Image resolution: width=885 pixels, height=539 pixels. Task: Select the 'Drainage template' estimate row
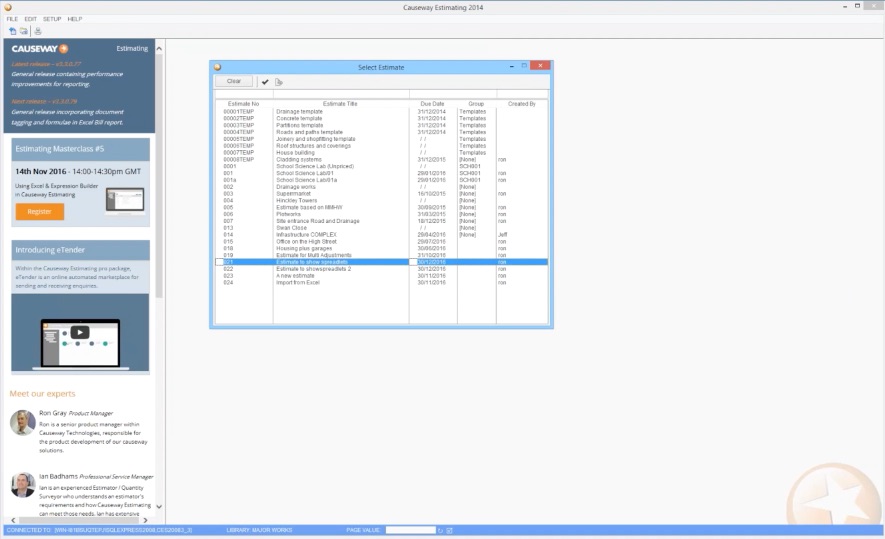tap(382, 112)
